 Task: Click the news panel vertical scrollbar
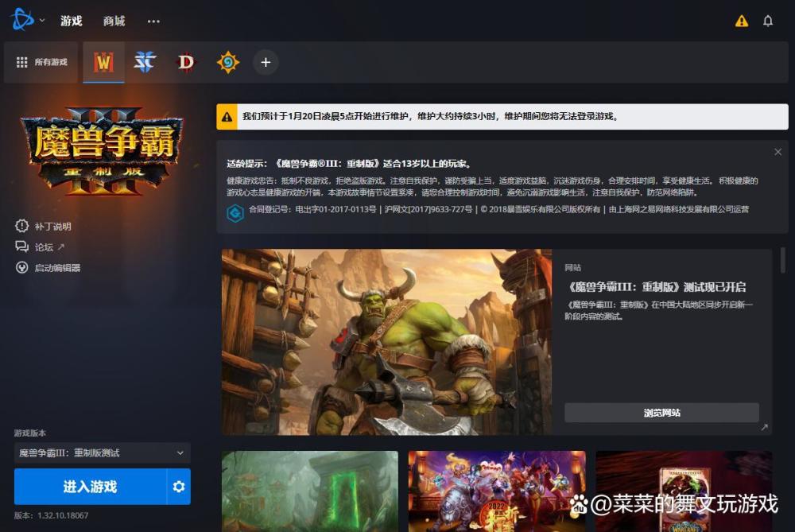point(783,260)
